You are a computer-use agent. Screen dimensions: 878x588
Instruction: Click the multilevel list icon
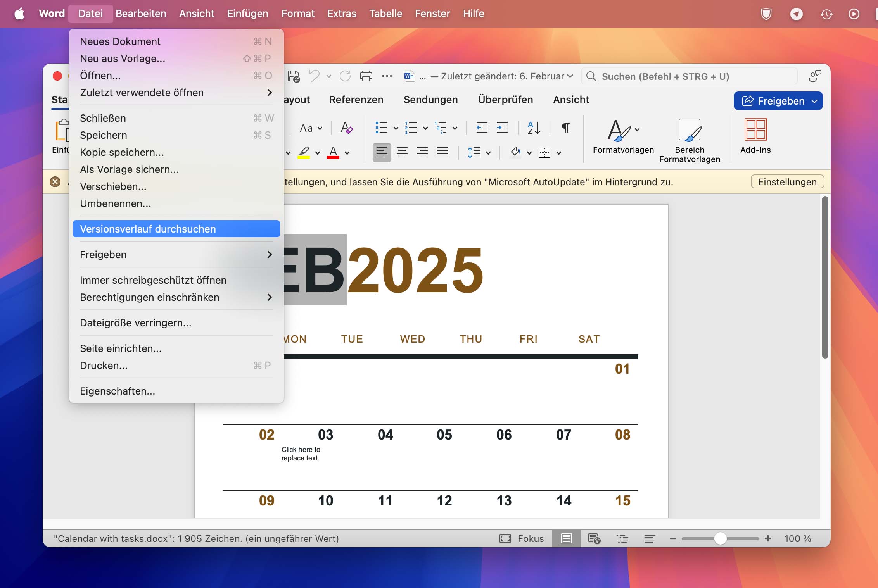coord(441,128)
